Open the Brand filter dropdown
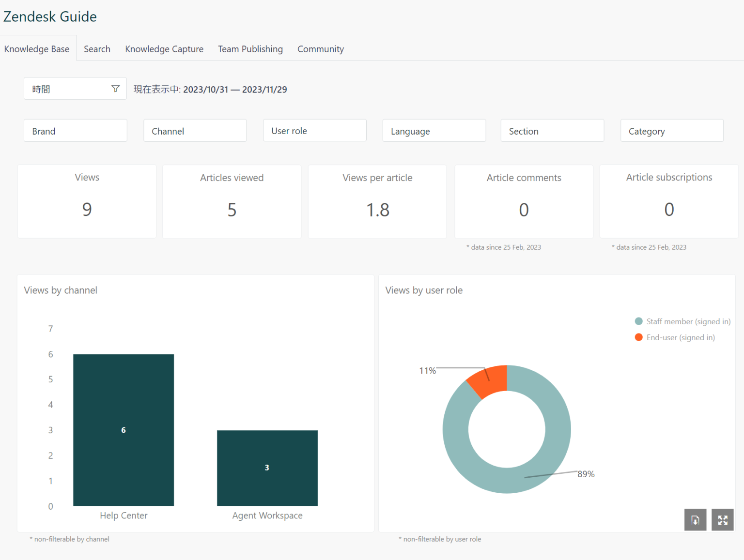The width and height of the screenshot is (744, 560). point(75,130)
